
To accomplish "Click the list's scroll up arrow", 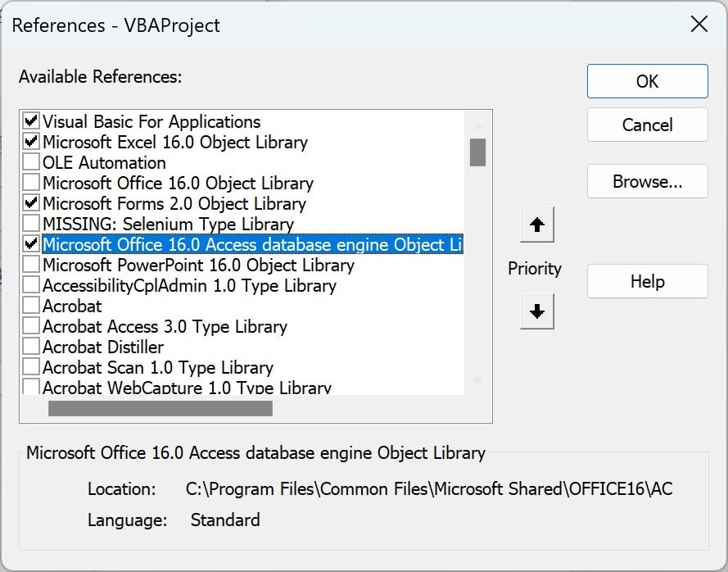I will coord(477,125).
